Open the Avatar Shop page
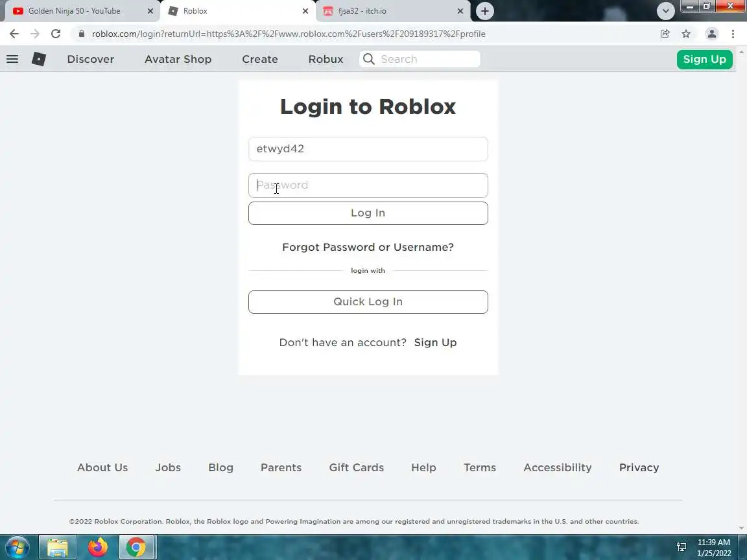This screenshot has width=747, height=560. pos(178,59)
